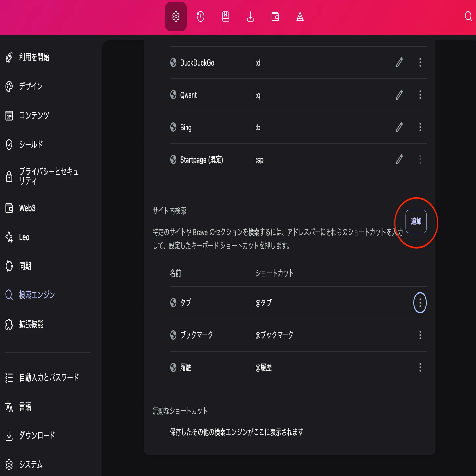Open the History clock icon

[x=201, y=17]
